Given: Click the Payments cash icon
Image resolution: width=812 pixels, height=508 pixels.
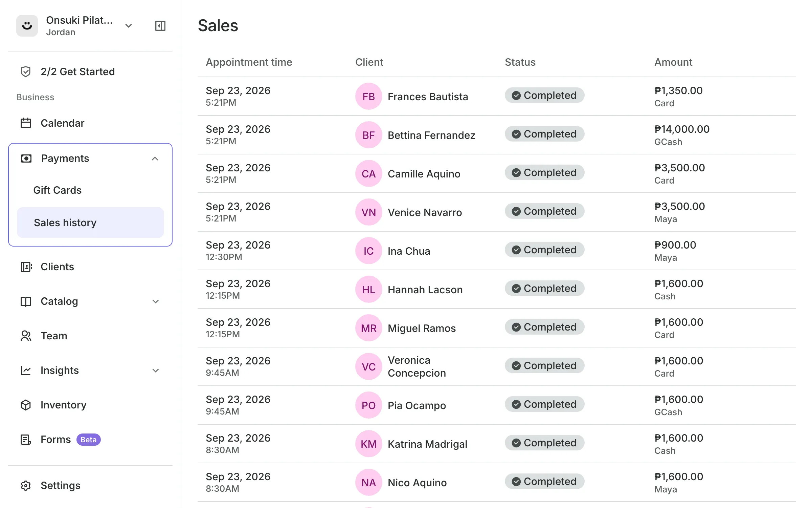Looking at the screenshot, I should (x=26, y=158).
